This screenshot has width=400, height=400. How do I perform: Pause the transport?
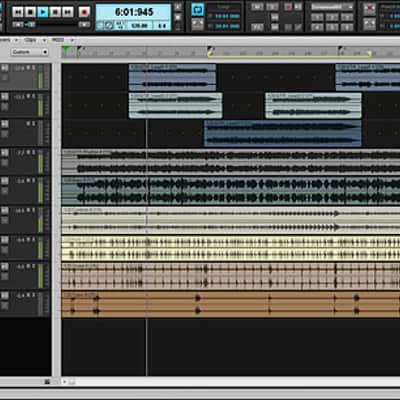[55, 12]
